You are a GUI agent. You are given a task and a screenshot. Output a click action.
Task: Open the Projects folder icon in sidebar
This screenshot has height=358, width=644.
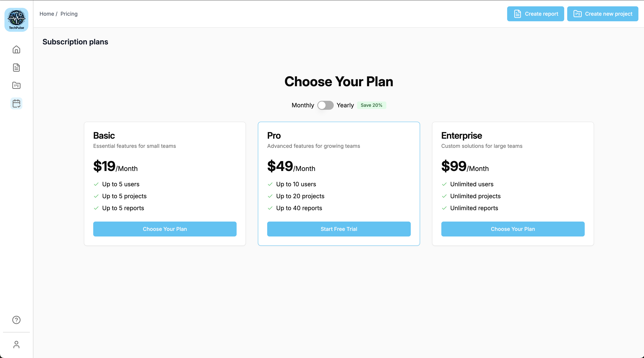16,85
